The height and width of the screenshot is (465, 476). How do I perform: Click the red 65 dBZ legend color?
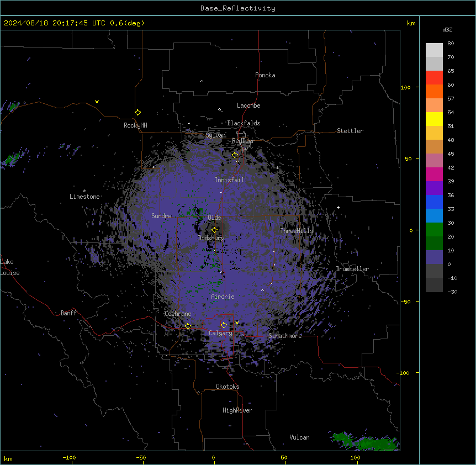point(434,78)
